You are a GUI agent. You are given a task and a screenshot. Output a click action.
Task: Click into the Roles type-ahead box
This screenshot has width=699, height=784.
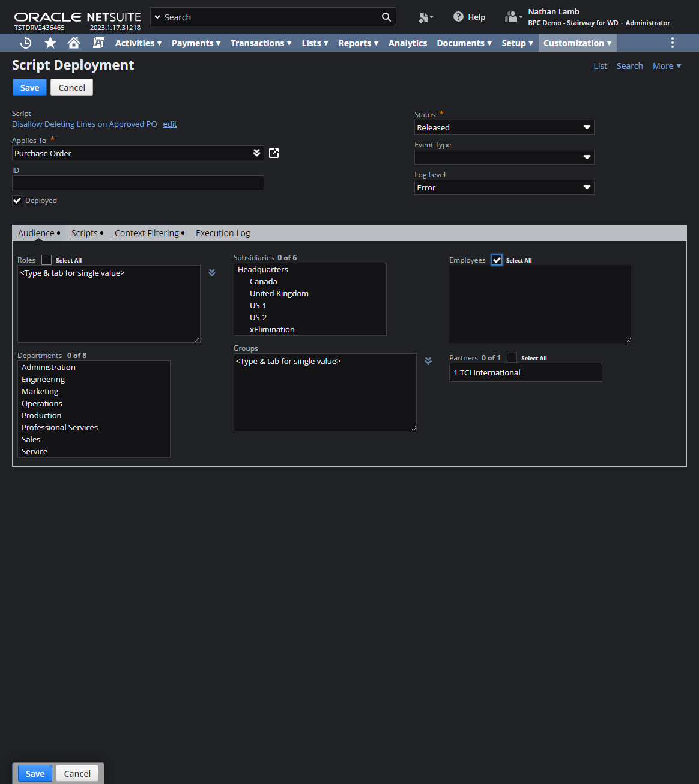(x=109, y=304)
